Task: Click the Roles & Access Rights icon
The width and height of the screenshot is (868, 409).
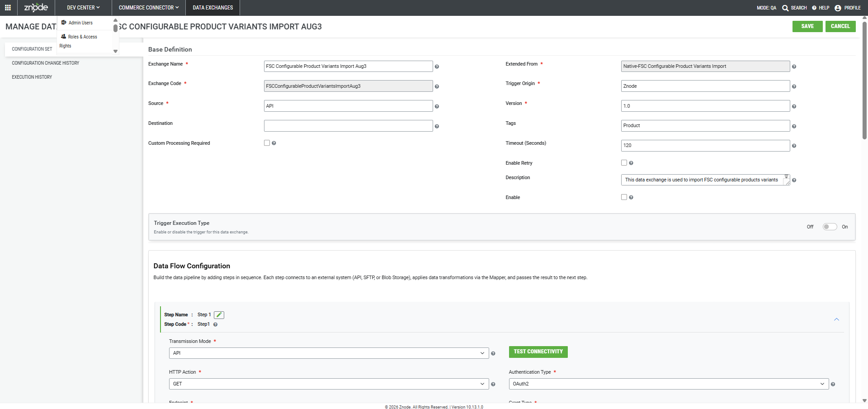Action: pos(64,37)
